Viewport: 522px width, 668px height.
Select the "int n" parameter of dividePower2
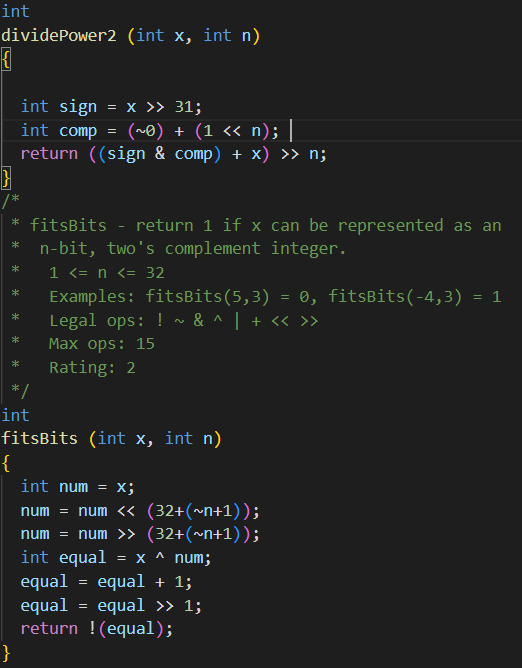click(x=228, y=35)
